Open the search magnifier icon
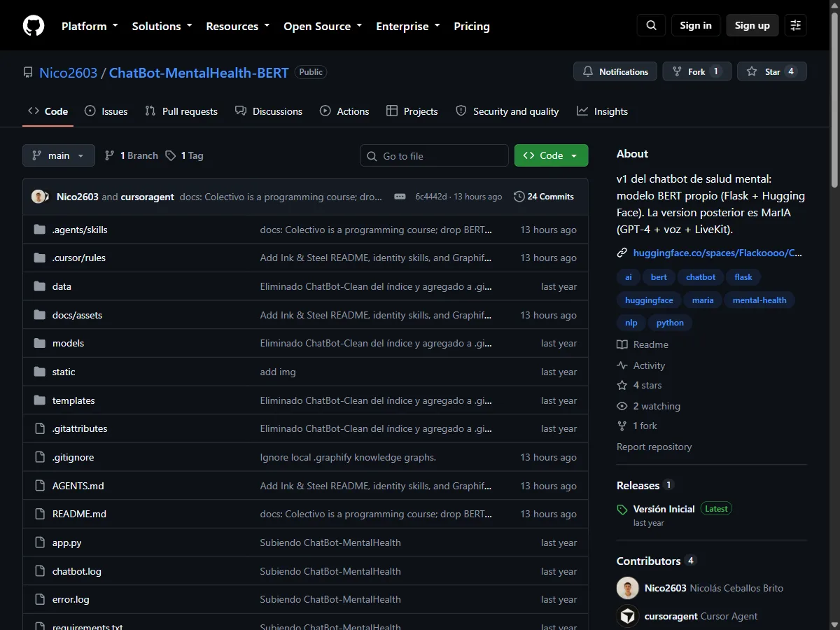 [651, 25]
